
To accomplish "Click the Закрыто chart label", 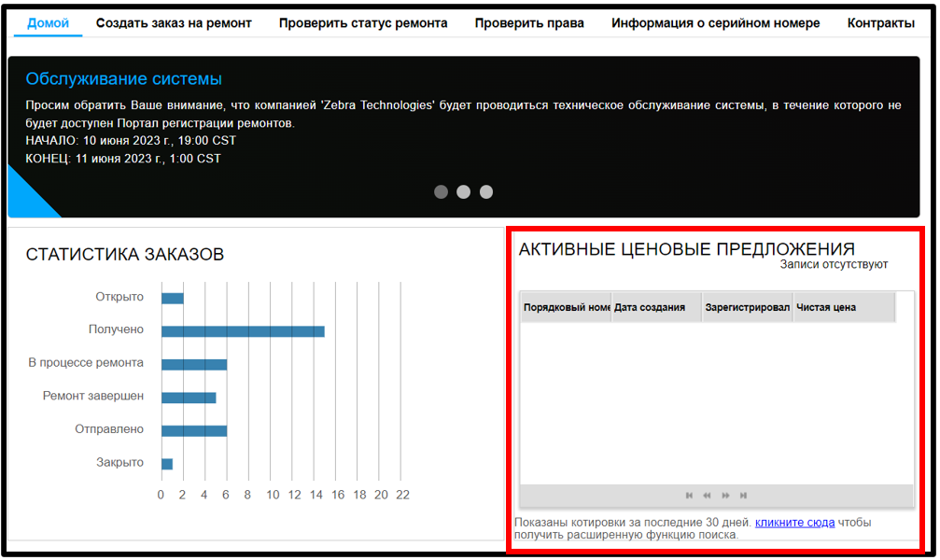I will click(x=119, y=462).
